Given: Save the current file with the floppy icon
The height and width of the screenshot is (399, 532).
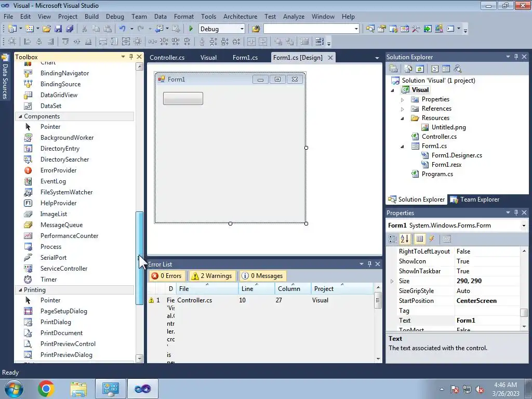Looking at the screenshot, I should 58,29.
